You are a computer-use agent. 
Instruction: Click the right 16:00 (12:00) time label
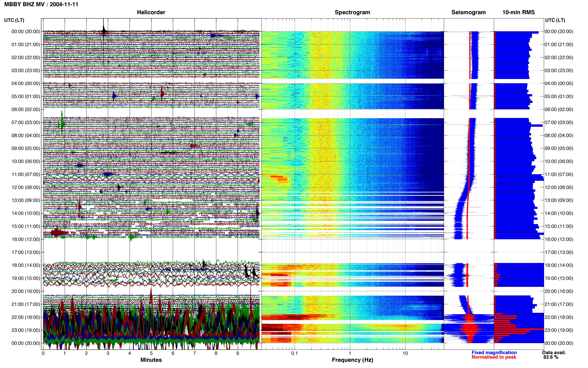pyautogui.click(x=559, y=239)
